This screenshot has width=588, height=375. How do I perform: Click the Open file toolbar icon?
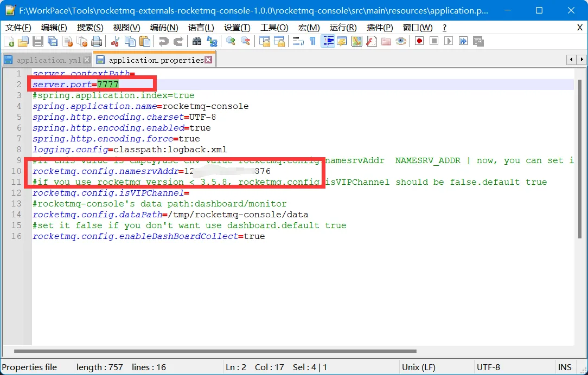tap(23, 41)
